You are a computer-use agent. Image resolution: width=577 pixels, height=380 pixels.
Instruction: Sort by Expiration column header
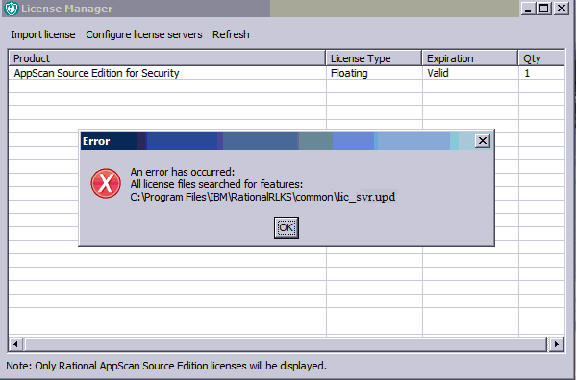(470, 58)
